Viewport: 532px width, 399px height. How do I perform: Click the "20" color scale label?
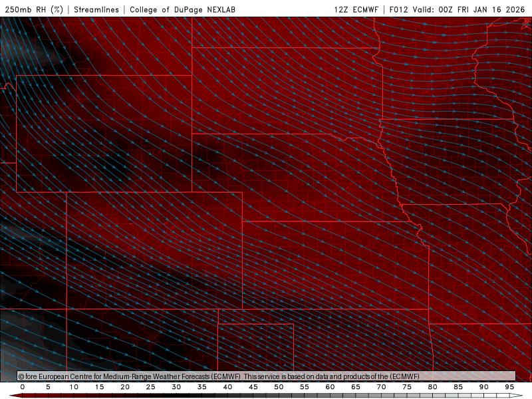coord(125,387)
